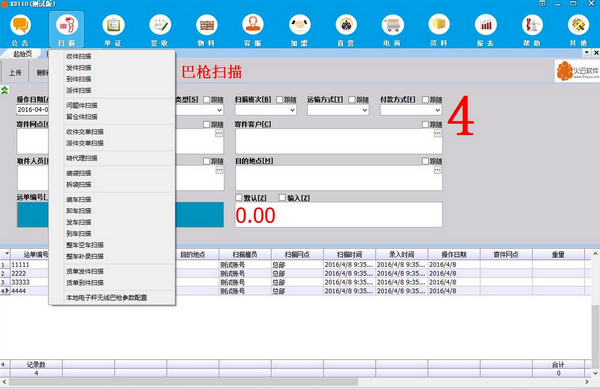This screenshot has width=600, height=389.
Task: Toggle 跟随 checkbox for 类型[S]
Action: 207,99
